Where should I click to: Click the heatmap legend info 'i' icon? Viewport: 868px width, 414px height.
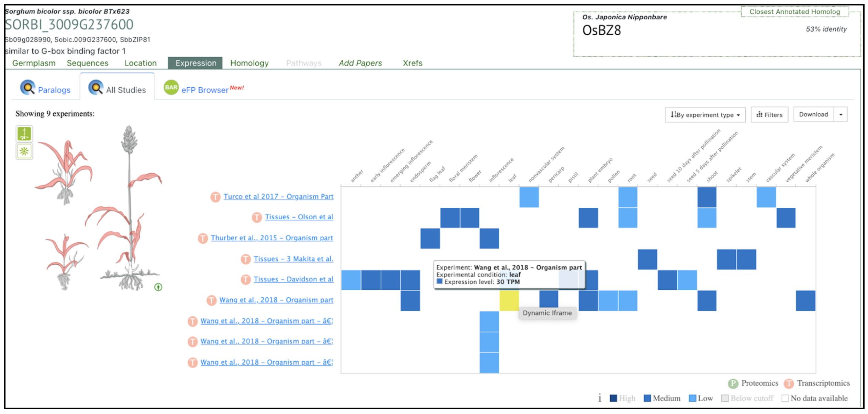click(x=599, y=398)
